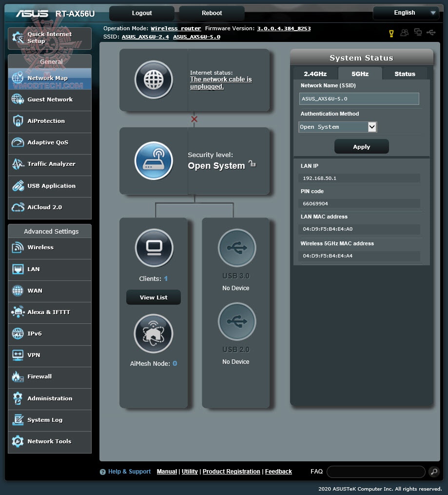
Task: Open Adaptive QoS settings
Action: 49,143
